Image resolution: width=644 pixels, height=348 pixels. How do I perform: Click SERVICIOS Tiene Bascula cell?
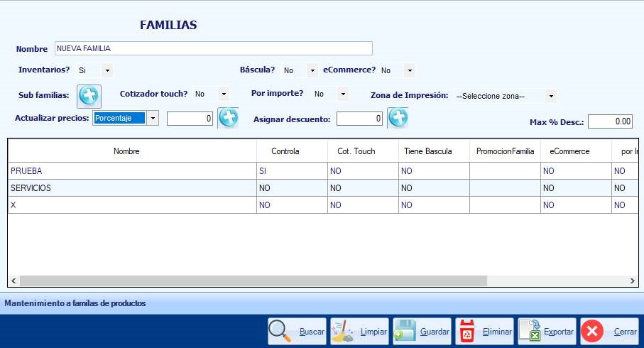coord(434,188)
